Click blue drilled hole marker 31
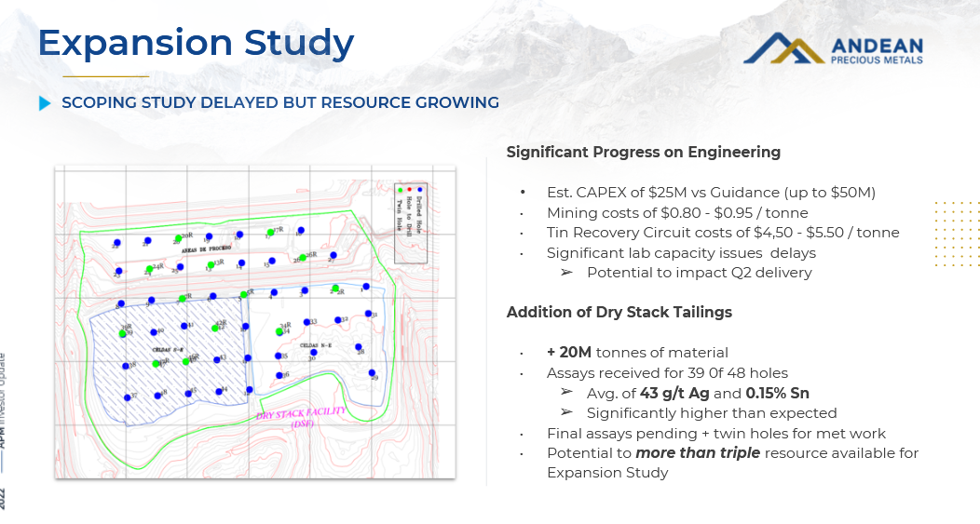The width and height of the screenshot is (980, 524). [x=369, y=314]
